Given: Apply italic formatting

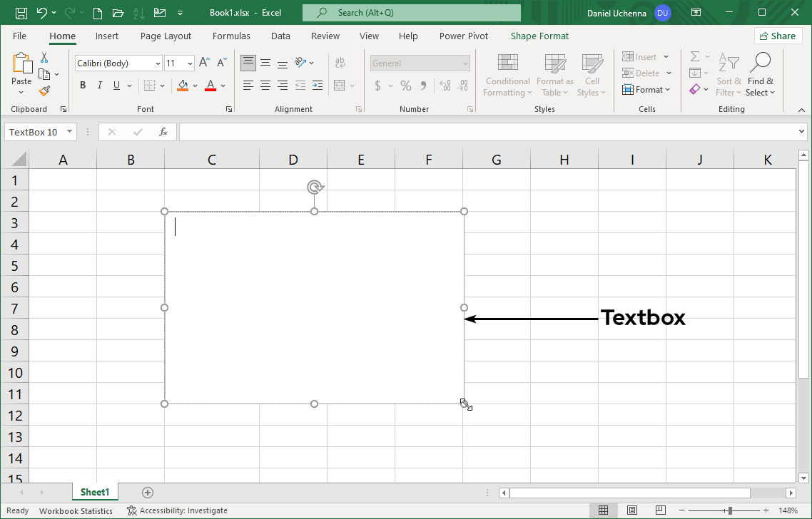Looking at the screenshot, I should pos(99,85).
